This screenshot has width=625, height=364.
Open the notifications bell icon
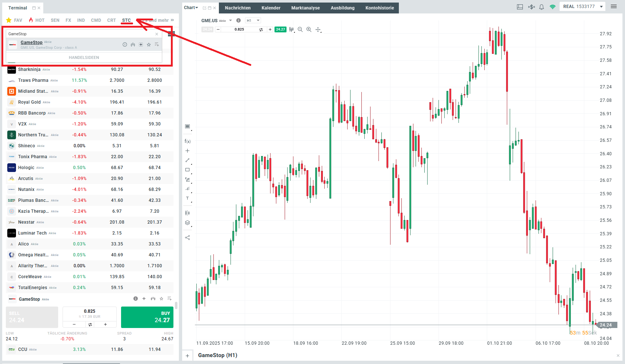[541, 7]
